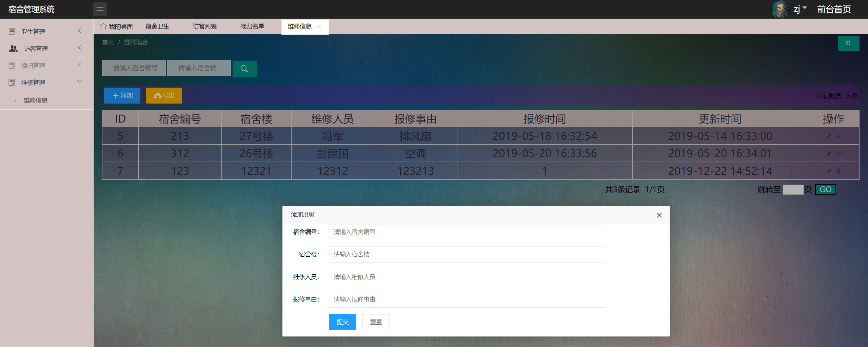This screenshot has height=347, width=868.
Task: Click the edit pencil icon for record ID 5
Action: pos(828,136)
